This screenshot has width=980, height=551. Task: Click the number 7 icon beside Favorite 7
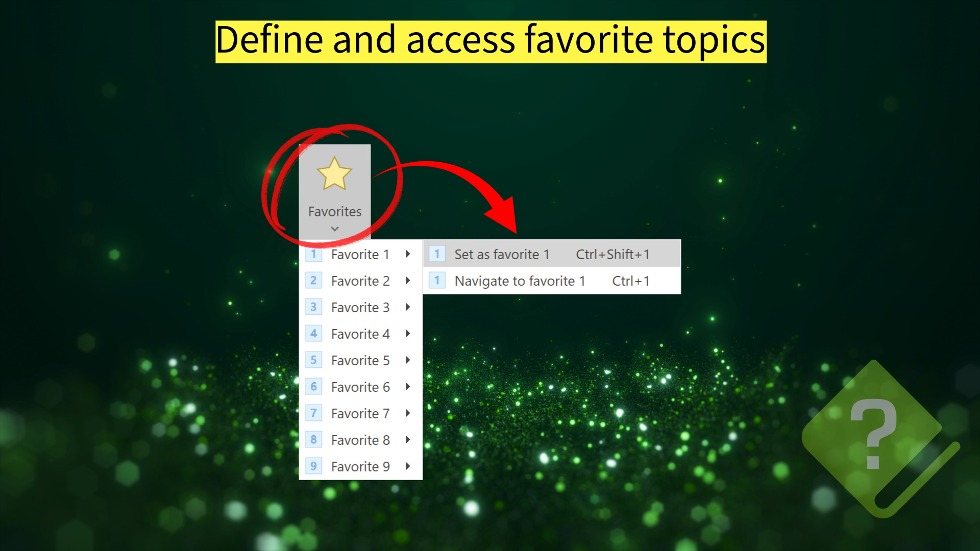point(313,413)
